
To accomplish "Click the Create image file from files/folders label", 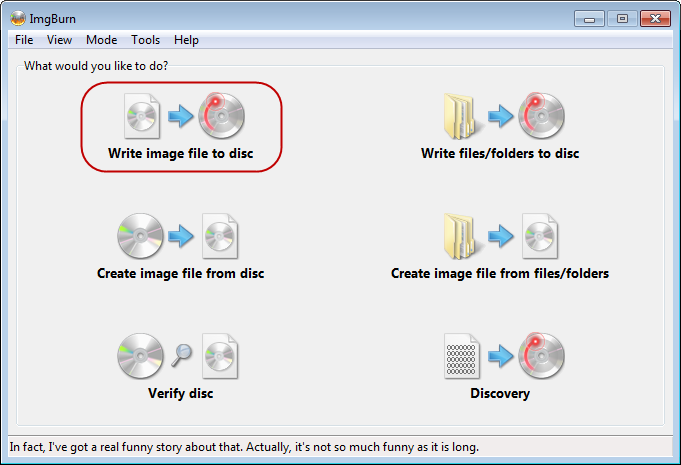I will (x=500, y=273).
